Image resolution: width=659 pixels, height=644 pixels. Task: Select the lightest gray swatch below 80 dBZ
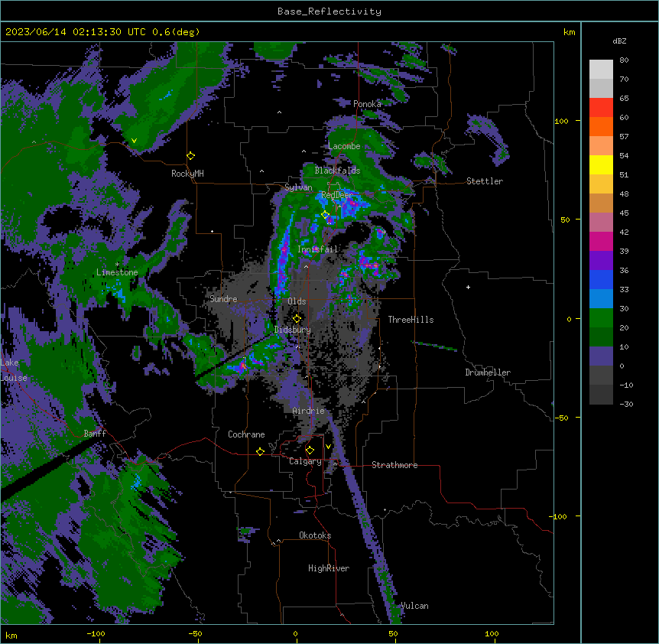tap(601, 70)
